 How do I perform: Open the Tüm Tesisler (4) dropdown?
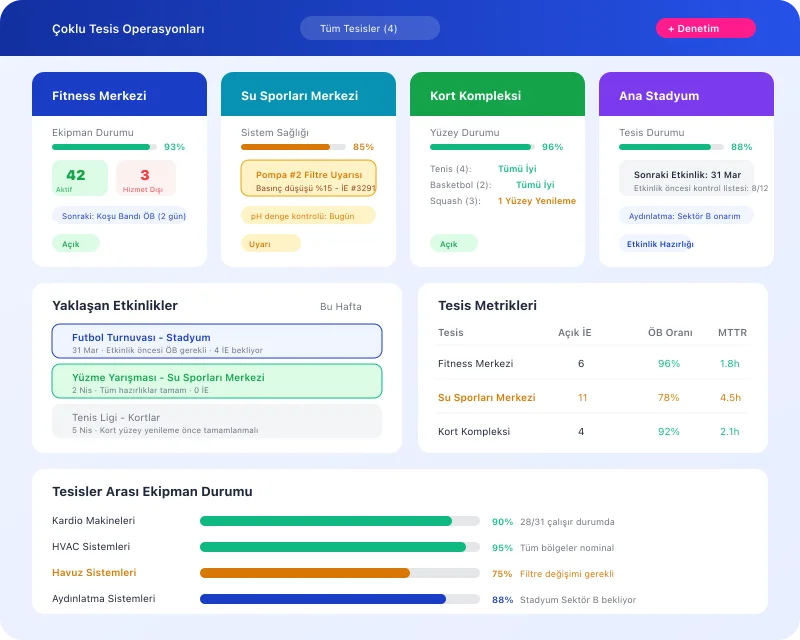pos(369,28)
